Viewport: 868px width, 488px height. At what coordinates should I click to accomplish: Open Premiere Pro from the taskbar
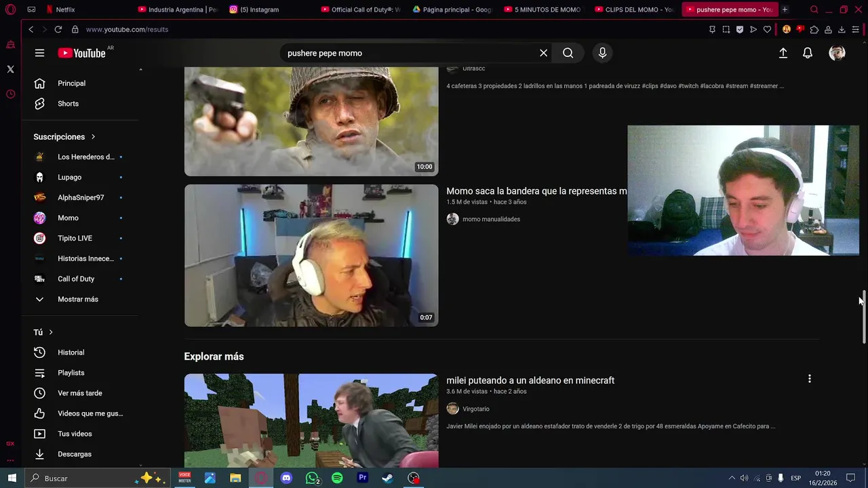pos(362,478)
